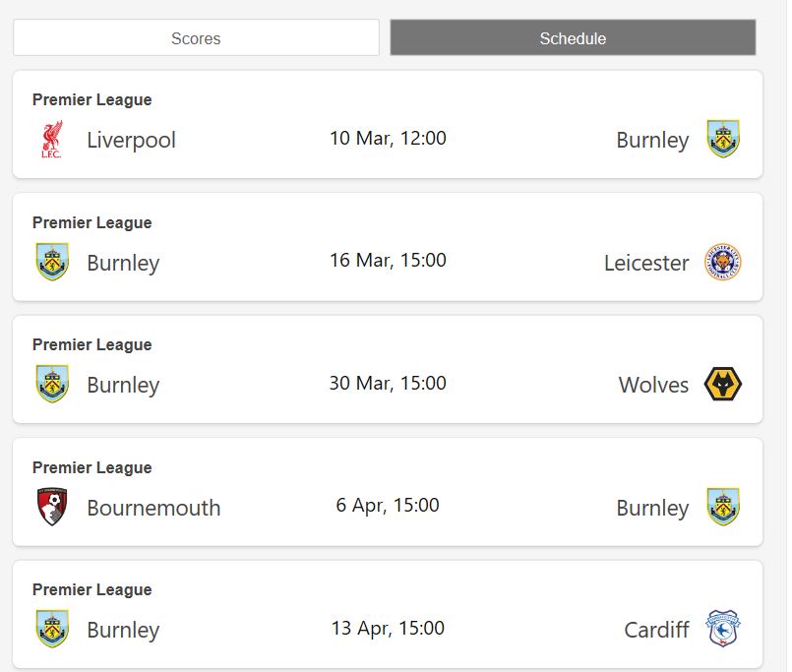Click the Bournemouth club crest
The image size is (792, 672).
(x=52, y=508)
